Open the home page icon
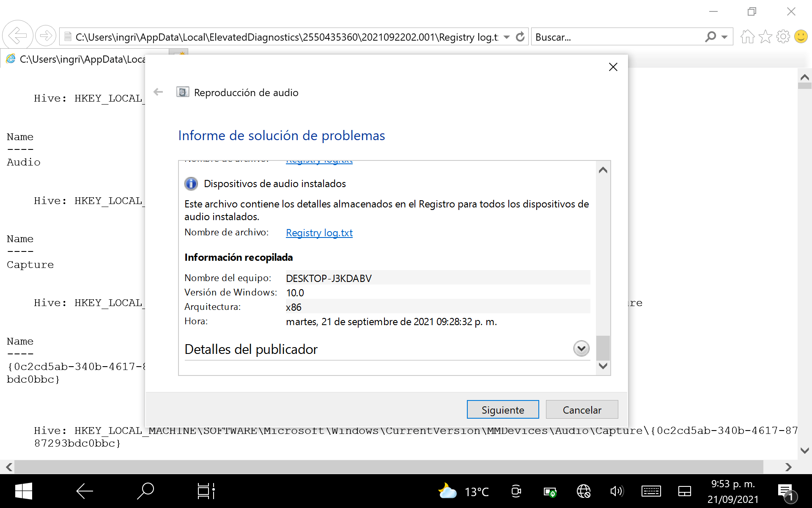The width and height of the screenshot is (812, 508). point(747,37)
